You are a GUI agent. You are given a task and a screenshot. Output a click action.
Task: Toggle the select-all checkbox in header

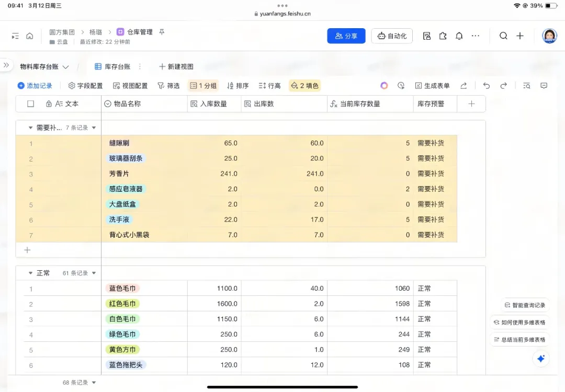30,104
